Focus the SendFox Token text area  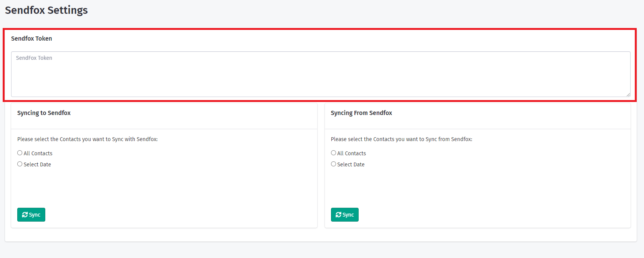click(x=320, y=74)
